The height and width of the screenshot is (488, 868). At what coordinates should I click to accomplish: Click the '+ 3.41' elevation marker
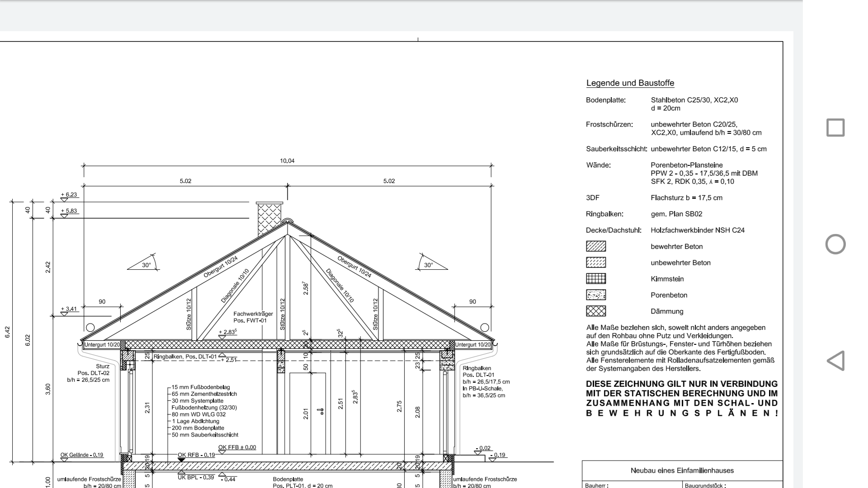69,311
